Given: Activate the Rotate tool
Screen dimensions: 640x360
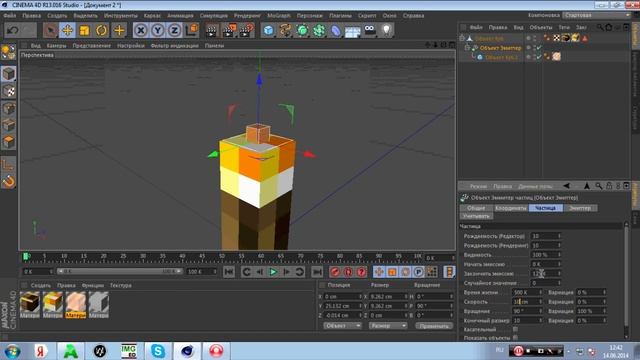Looking at the screenshot, I should 102,30.
